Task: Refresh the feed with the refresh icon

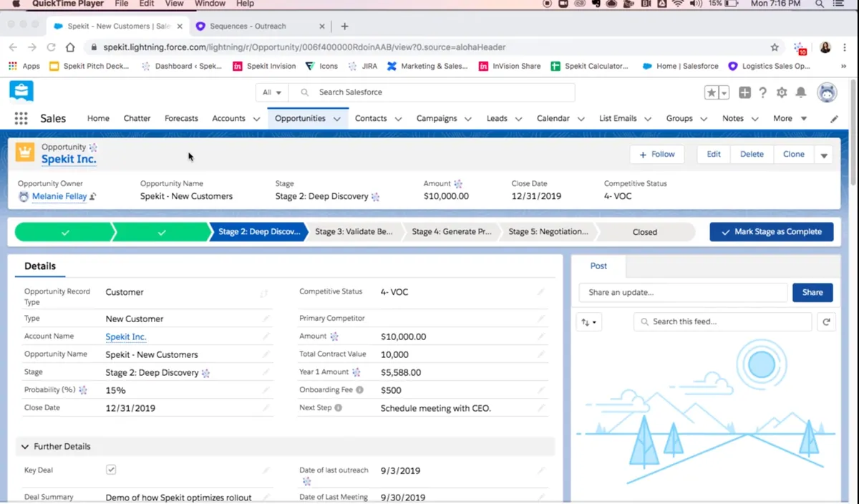Action: [827, 322]
